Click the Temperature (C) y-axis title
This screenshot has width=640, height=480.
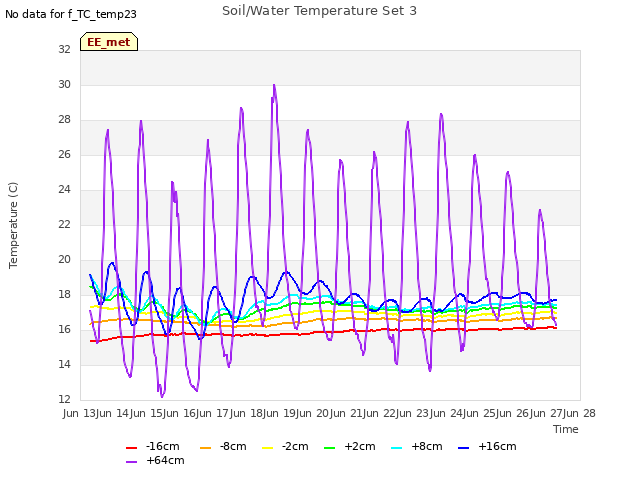13,225
